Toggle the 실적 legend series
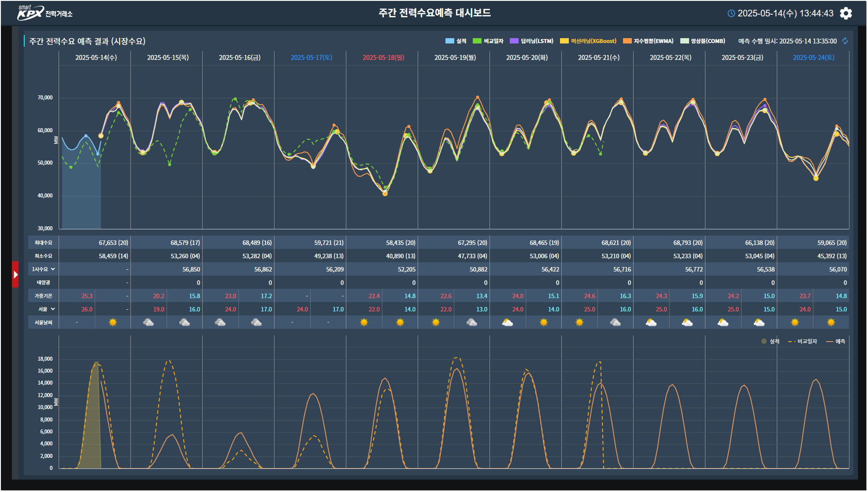The height and width of the screenshot is (492, 868). pyautogui.click(x=456, y=41)
